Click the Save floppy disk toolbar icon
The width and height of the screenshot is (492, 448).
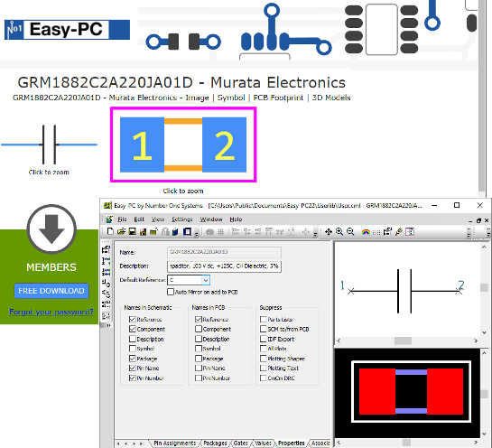coord(132,232)
